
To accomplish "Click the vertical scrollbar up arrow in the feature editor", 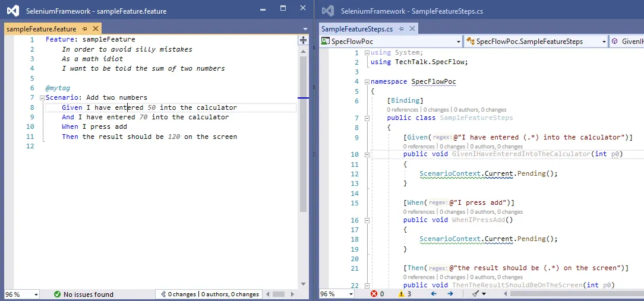I will coord(303,51).
